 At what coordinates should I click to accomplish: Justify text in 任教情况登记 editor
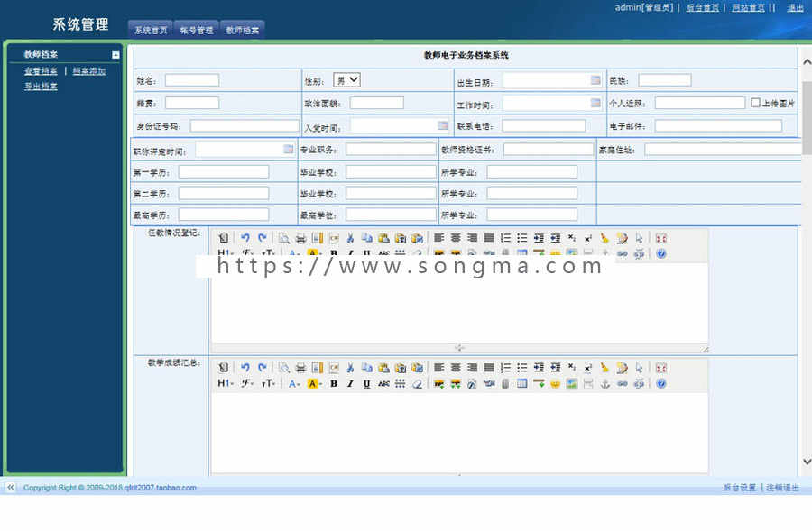pos(489,238)
